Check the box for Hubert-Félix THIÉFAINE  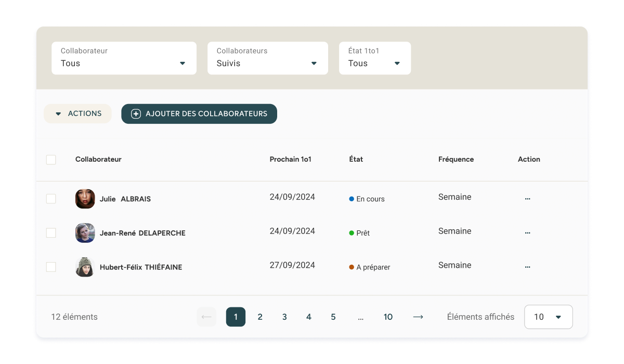point(51,267)
